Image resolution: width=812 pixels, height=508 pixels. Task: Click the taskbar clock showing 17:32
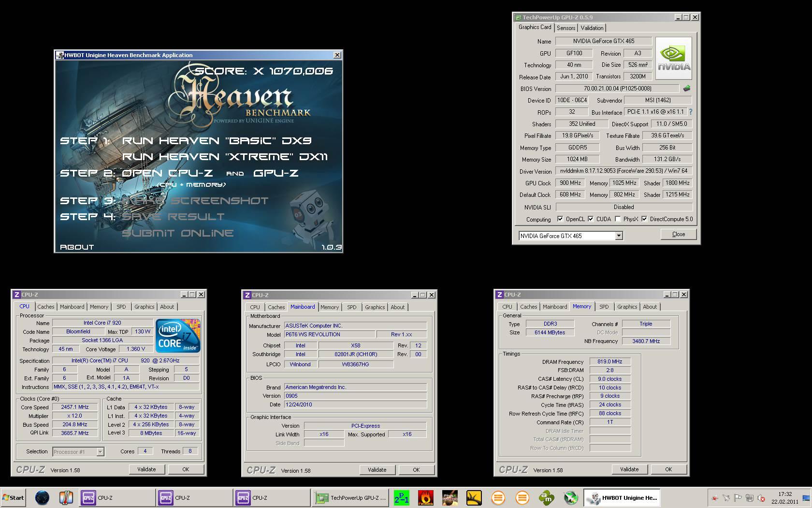pyautogui.click(x=785, y=498)
